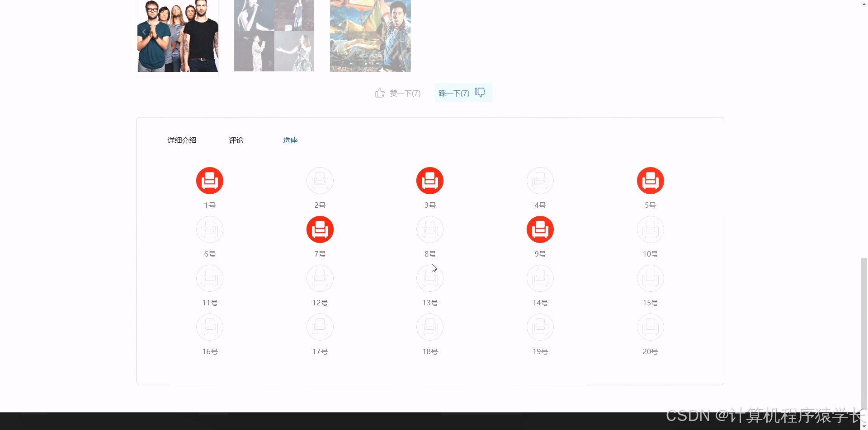868x430 pixels.
Task: Click the red seat 3号 icon
Action: [x=430, y=181]
